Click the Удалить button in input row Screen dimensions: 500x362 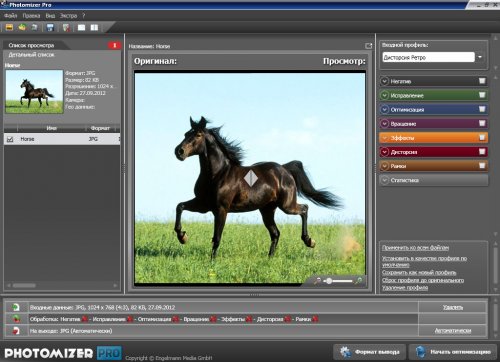pyautogui.click(x=453, y=307)
